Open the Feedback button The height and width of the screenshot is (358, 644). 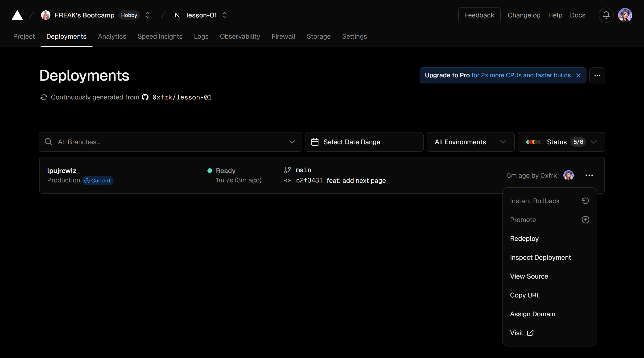coord(479,15)
